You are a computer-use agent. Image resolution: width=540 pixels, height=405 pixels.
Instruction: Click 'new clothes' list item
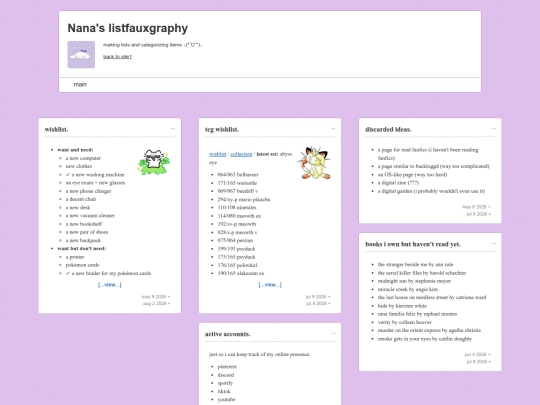[79, 166]
